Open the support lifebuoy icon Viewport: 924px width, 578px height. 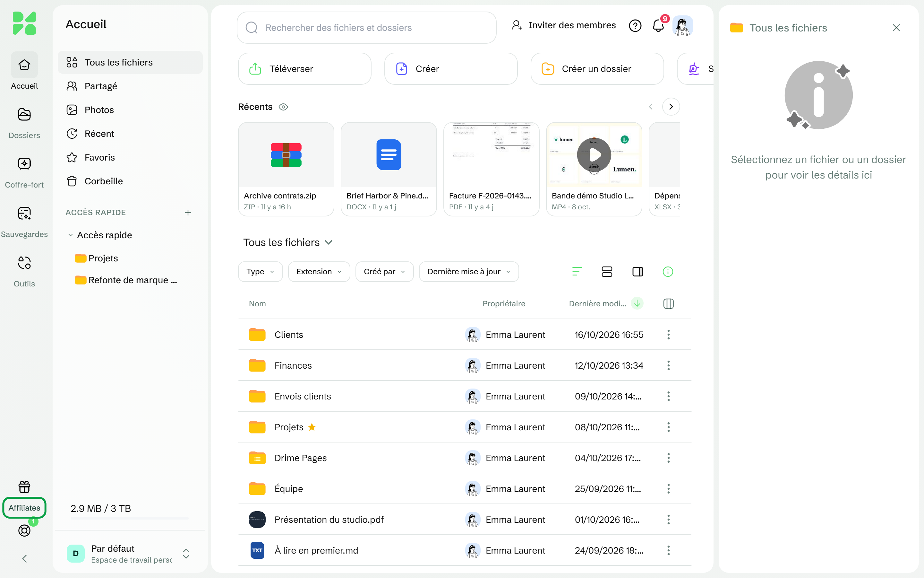click(x=24, y=530)
